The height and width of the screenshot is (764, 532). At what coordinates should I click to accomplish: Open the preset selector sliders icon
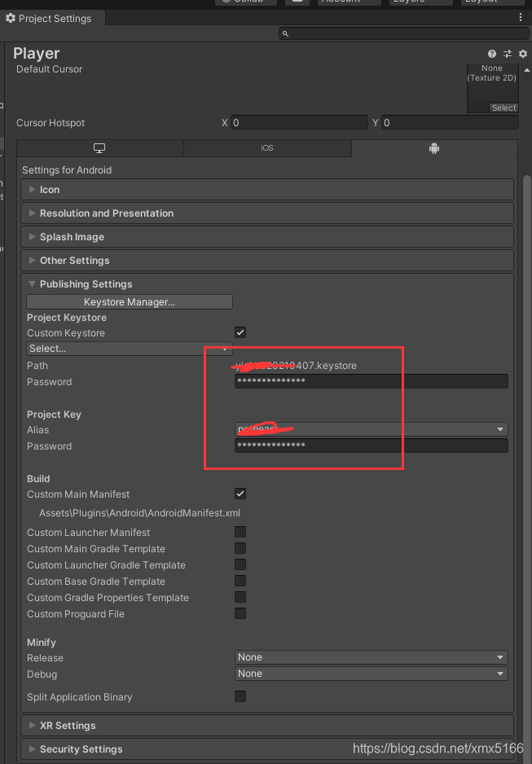point(508,53)
